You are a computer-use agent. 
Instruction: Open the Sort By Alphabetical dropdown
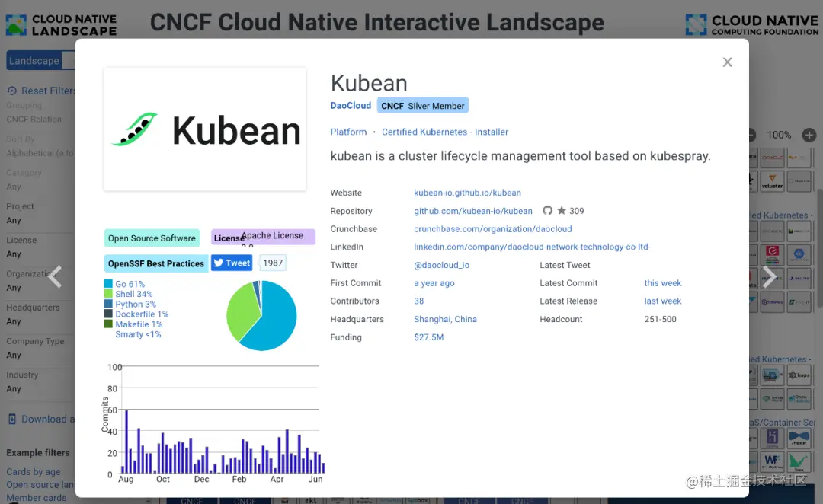[x=40, y=153]
